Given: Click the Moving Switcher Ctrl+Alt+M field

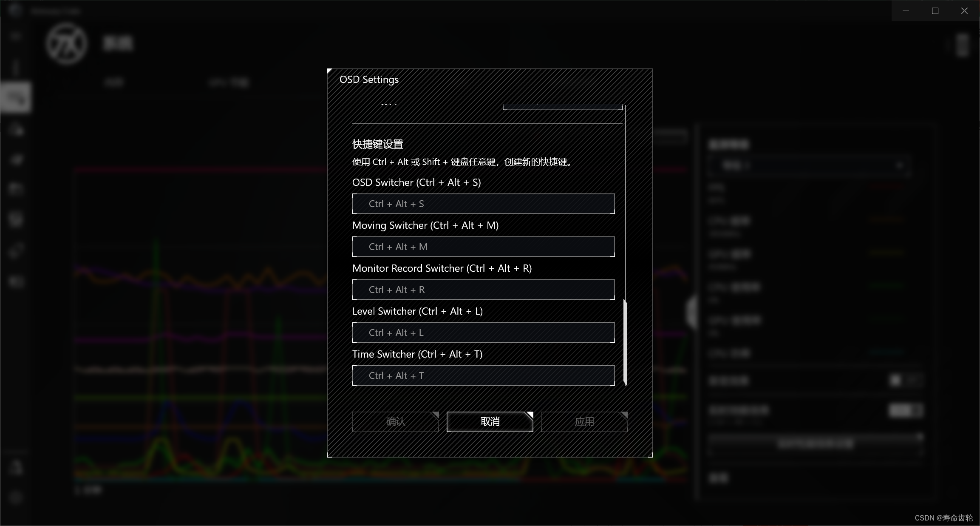Looking at the screenshot, I should 483,247.
